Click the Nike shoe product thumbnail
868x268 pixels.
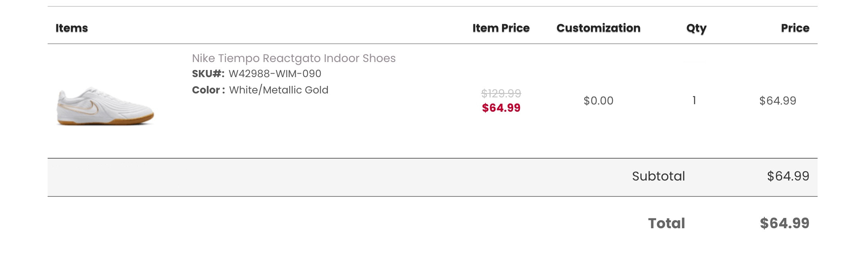[x=105, y=106]
